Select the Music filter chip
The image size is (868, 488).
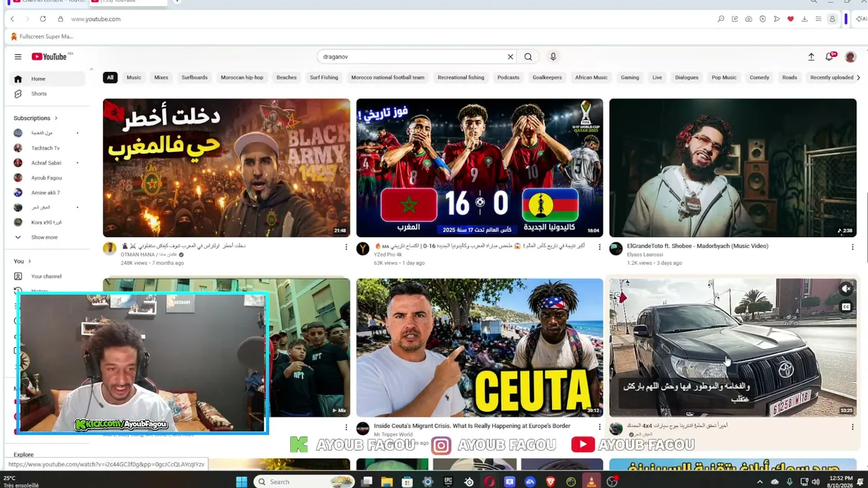tap(134, 77)
